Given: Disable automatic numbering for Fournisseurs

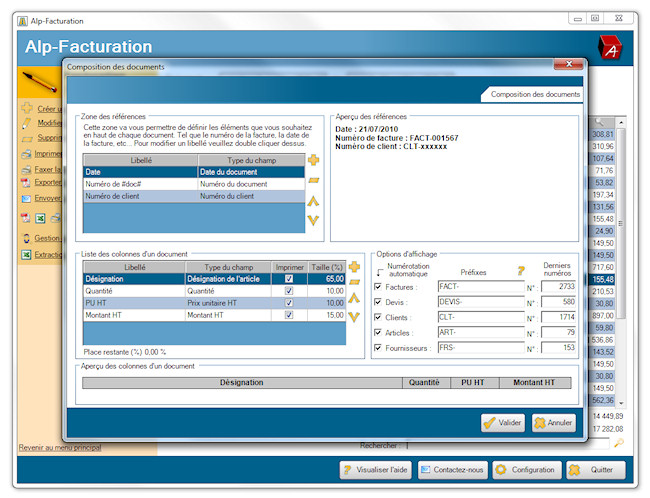Looking at the screenshot, I should point(377,348).
